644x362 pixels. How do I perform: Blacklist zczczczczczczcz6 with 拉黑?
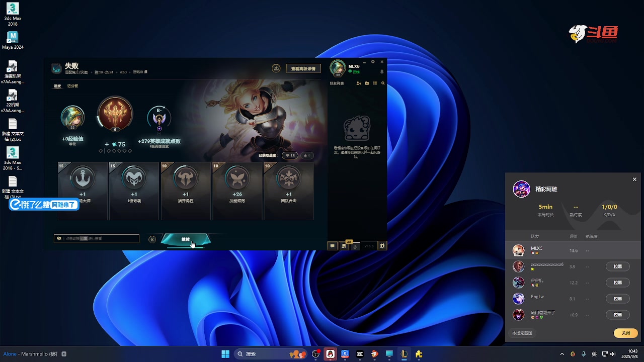click(x=618, y=266)
